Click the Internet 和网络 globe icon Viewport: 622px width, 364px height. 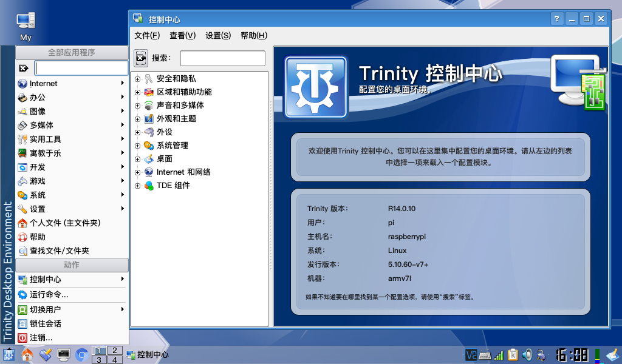coord(149,172)
